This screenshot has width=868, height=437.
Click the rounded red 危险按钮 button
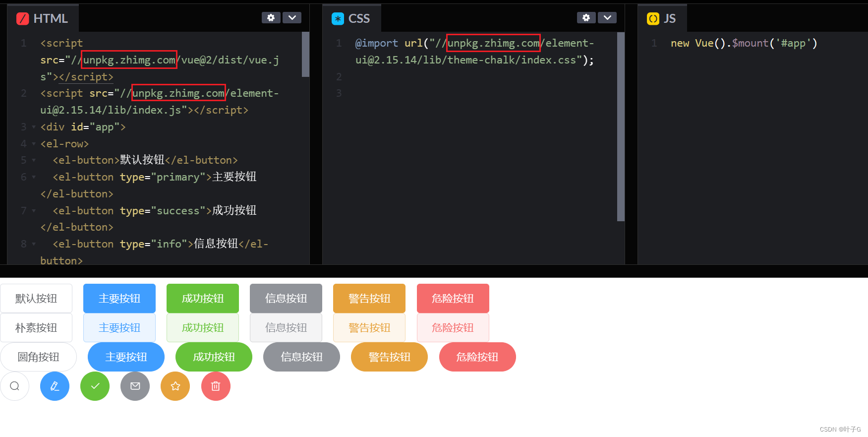tap(477, 357)
